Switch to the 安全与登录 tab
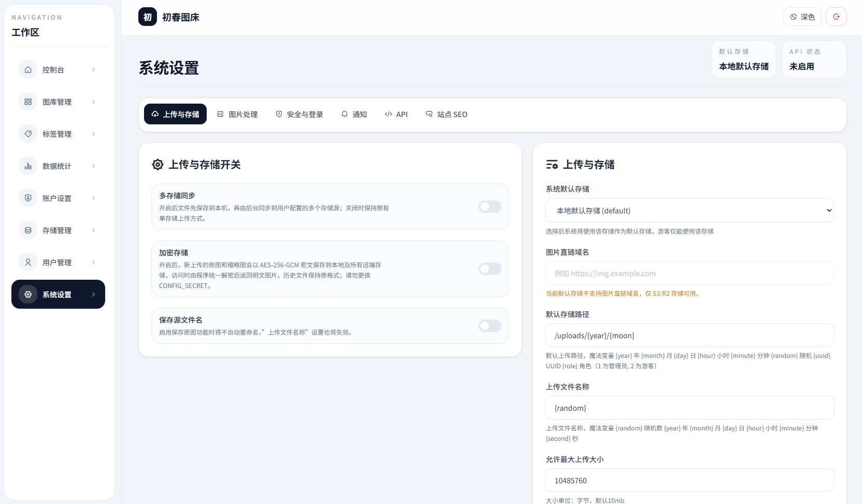The height and width of the screenshot is (504, 862). [299, 114]
